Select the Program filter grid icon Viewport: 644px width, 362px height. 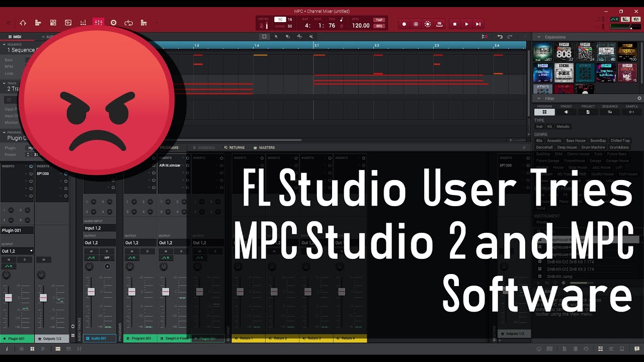coord(544,112)
